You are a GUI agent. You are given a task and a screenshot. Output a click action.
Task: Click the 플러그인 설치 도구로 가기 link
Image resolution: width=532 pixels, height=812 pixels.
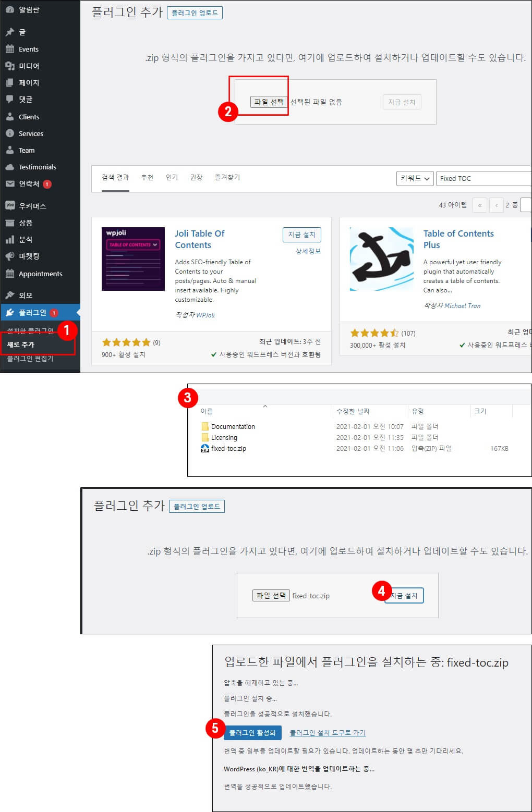click(x=328, y=733)
